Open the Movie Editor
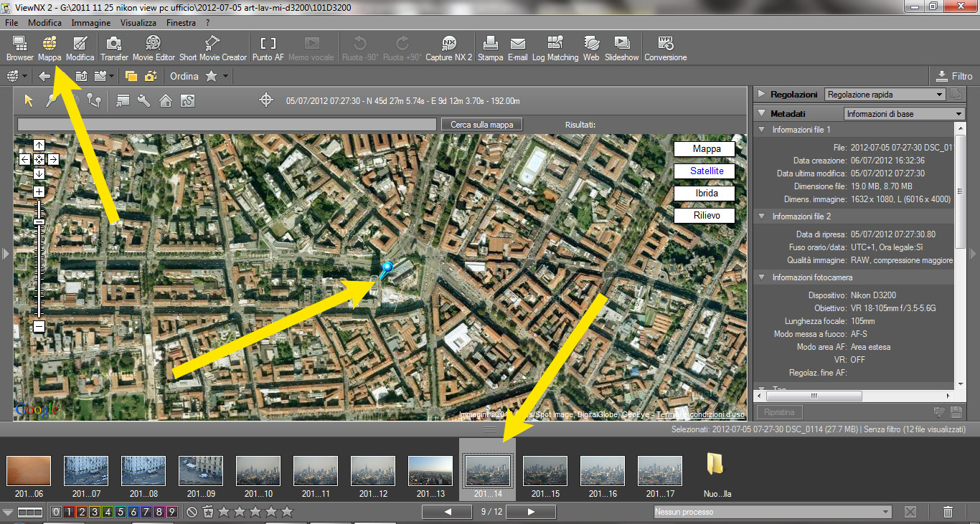 [x=154, y=48]
